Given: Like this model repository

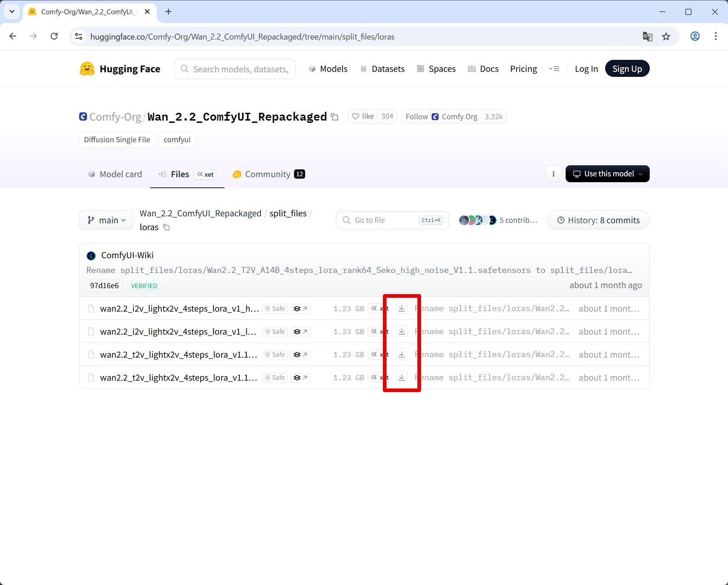Looking at the screenshot, I should (363, 116).
